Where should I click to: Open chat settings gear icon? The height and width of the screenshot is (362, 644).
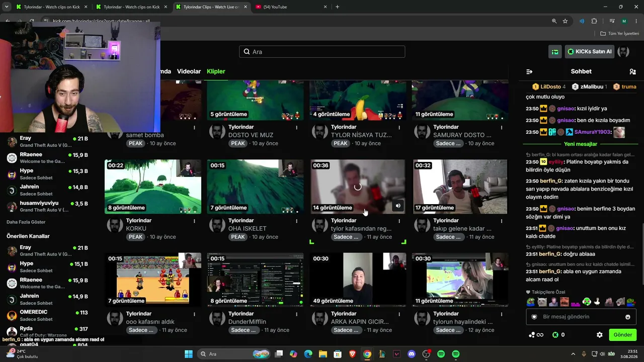tap(599, 335)
